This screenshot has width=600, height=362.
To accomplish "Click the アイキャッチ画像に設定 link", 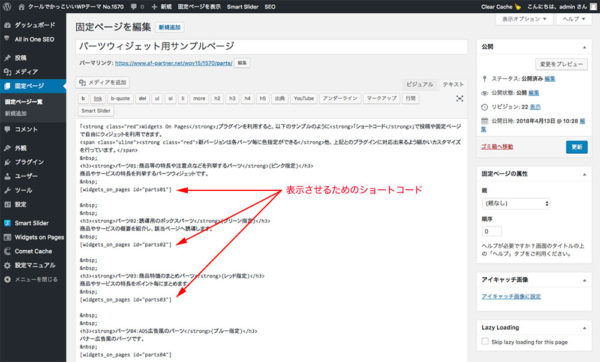I will [x=511, y=296].
